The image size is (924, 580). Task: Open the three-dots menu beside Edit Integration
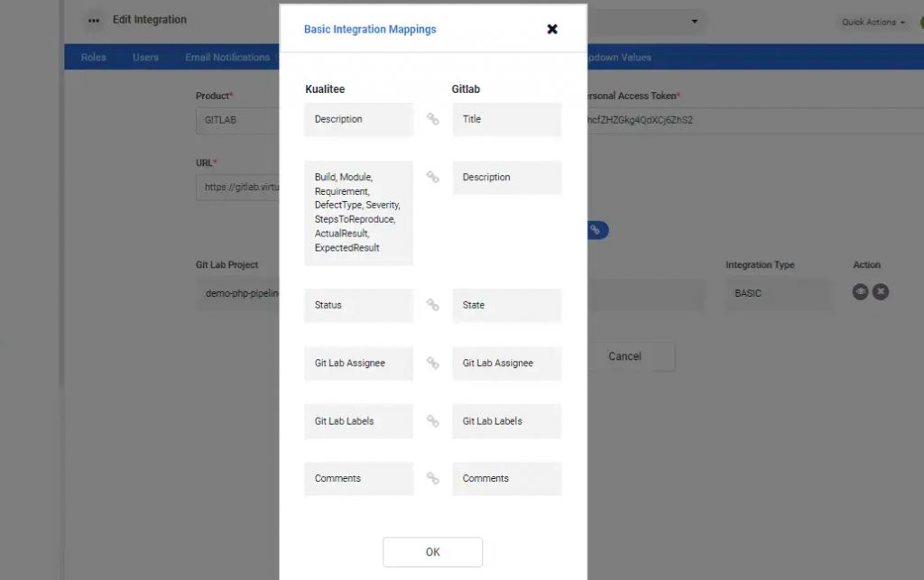click(94, 21)
